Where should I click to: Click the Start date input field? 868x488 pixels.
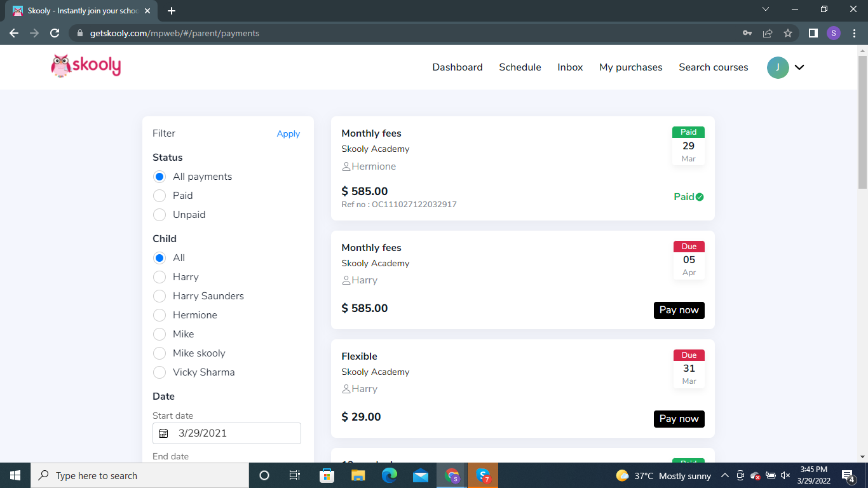point(227,433)
